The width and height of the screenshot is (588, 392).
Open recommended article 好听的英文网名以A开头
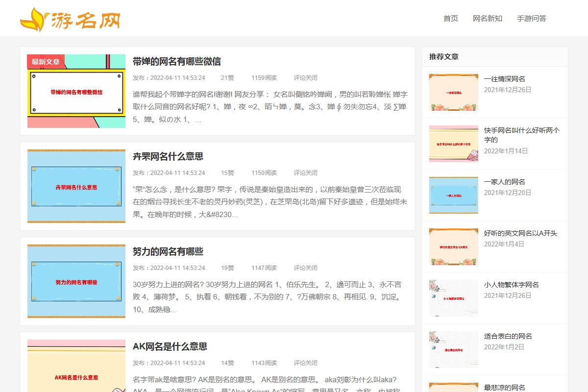[521, 233]
